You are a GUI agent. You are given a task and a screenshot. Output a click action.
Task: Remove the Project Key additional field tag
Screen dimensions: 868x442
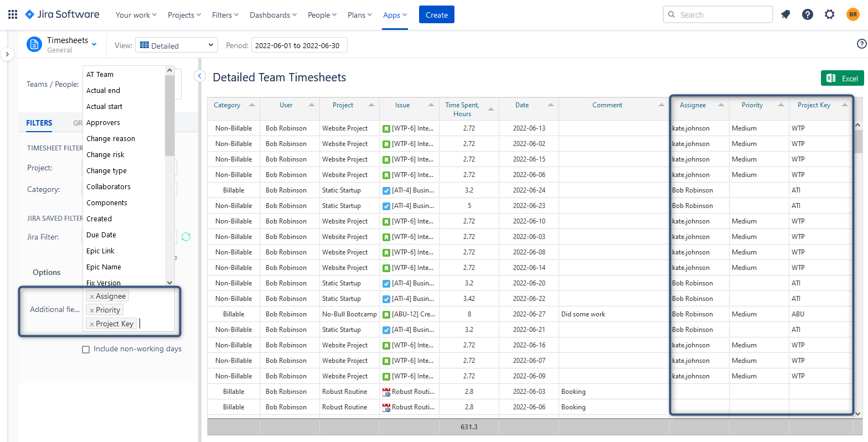coord(92,324)
